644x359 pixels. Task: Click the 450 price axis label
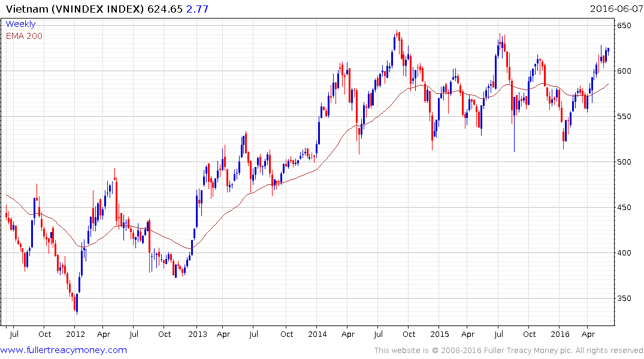coord(624,208)
